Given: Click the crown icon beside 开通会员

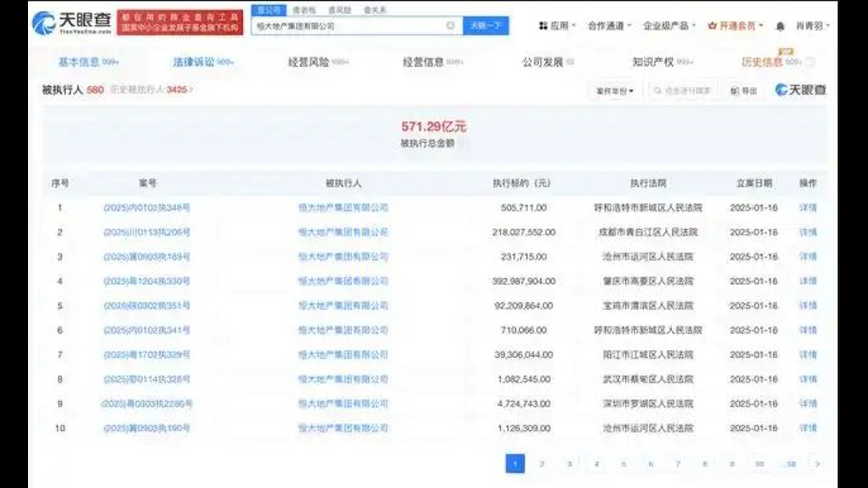Looking at the screenshot, I should click(712, 26).
